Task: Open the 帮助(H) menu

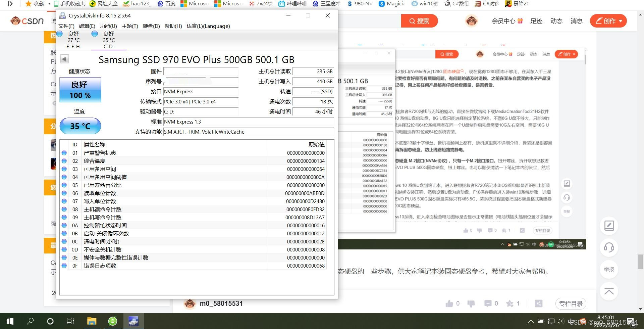Action: (x=173, y=26)
